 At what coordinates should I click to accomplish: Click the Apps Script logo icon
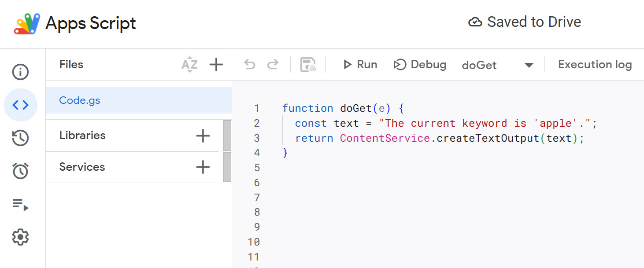click(27, 23)
